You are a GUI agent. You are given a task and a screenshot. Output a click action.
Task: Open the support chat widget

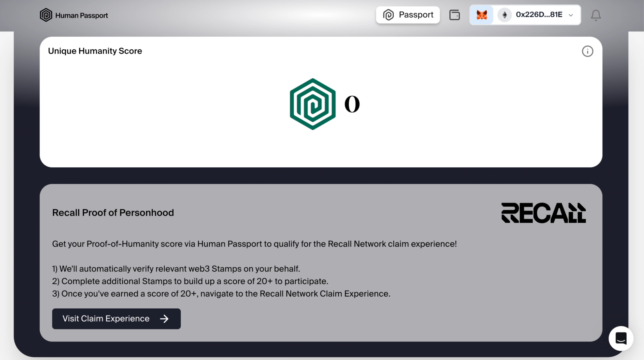[x=621, y=338]
